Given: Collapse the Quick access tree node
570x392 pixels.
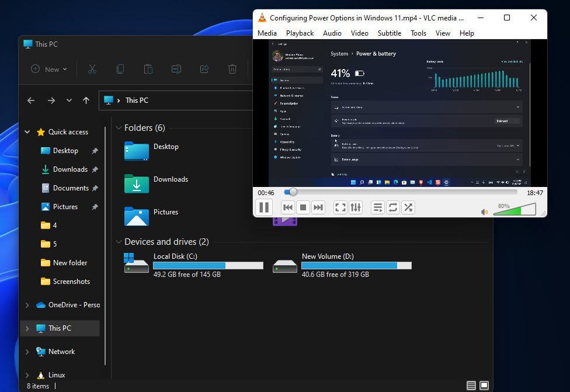Looking at the screenshot, I should pyautogui.click(x=27, y=132).
